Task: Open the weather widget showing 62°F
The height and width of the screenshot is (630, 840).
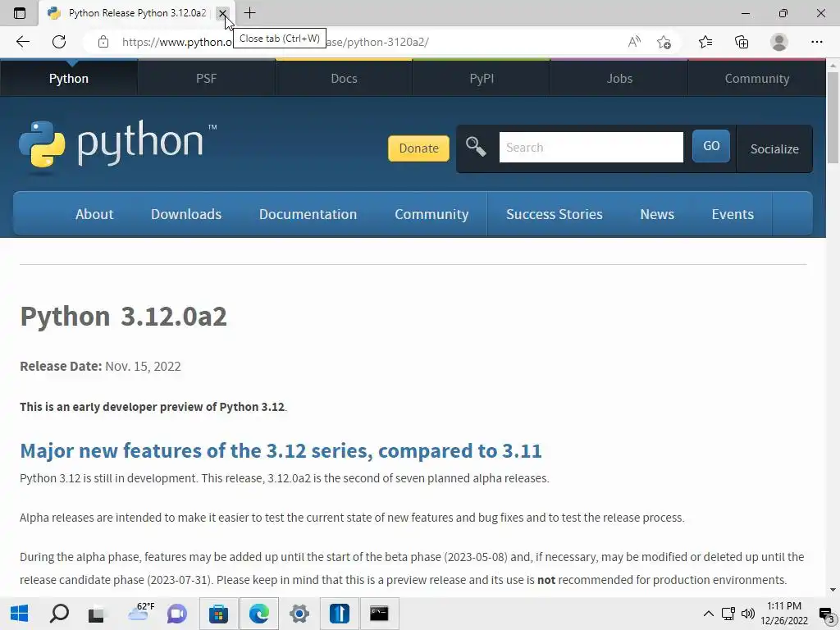Action: 141,612
